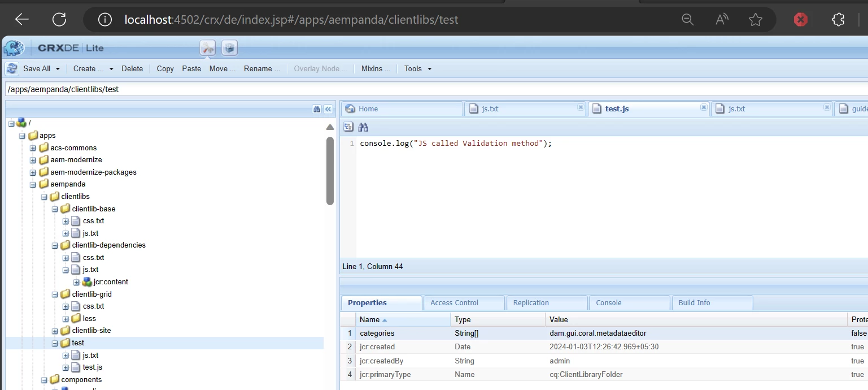Select the aem-modernize folder

tap(76, 160)
